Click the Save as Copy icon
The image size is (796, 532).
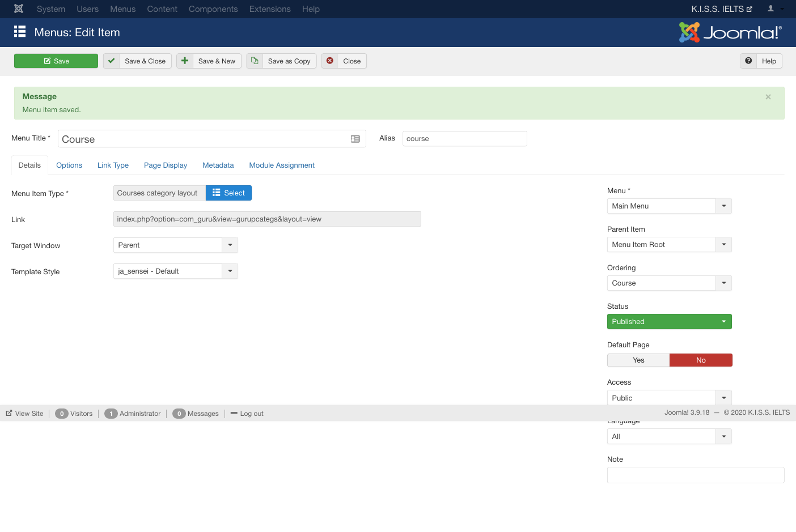click(255, 61)
